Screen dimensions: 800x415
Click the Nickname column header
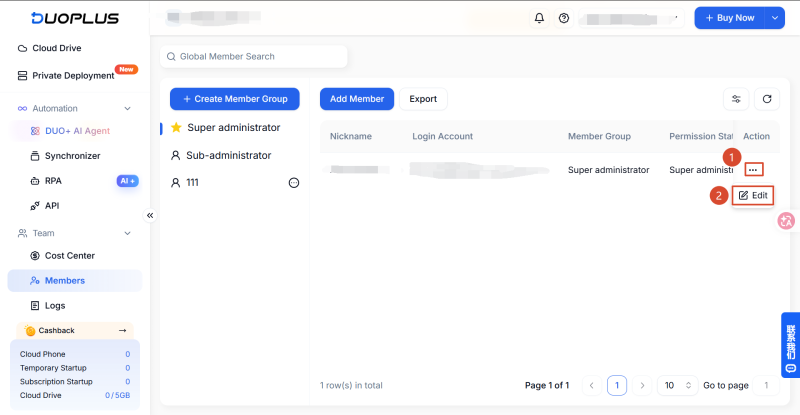point(351,136)
